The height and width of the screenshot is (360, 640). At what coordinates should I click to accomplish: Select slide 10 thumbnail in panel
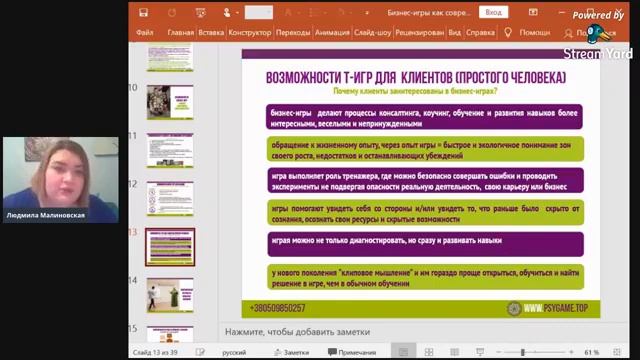coord(170,102)
